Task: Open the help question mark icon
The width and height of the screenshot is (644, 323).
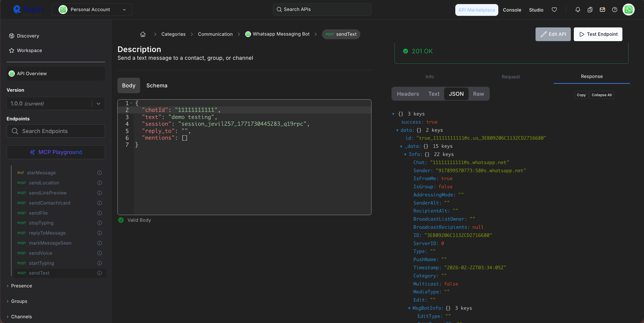Action: (614, 9)
